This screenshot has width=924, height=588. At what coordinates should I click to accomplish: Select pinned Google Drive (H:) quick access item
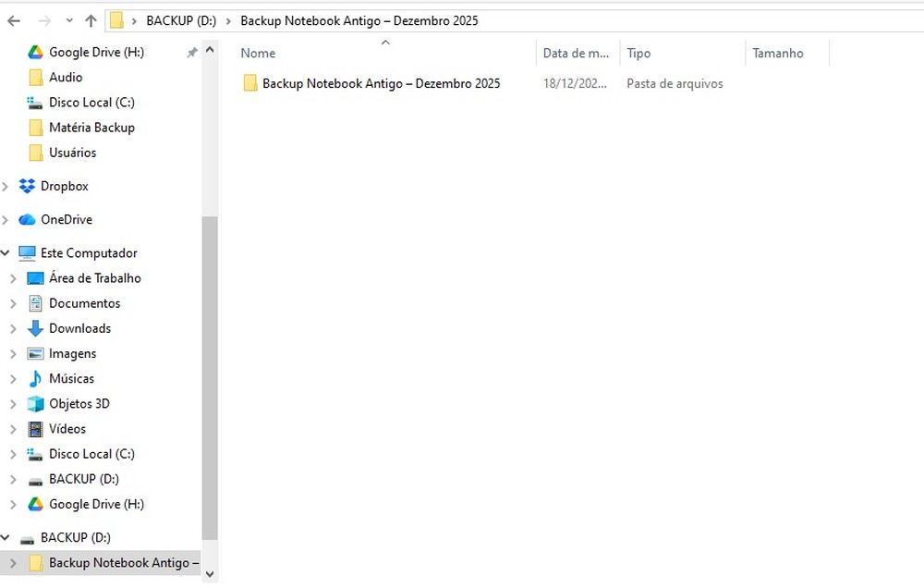coord(96,52)
